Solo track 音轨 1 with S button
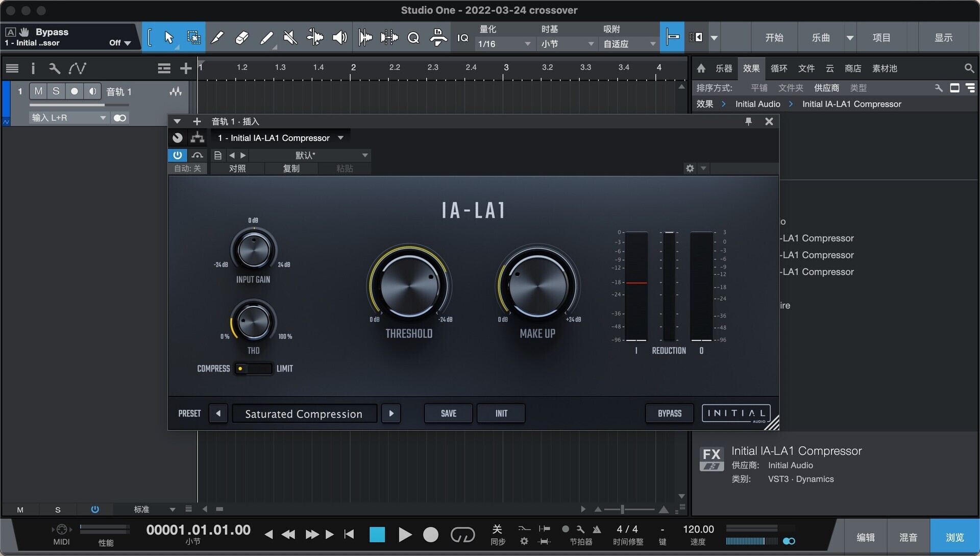Viewport: 980px width, 556px height. coord(56,91)
